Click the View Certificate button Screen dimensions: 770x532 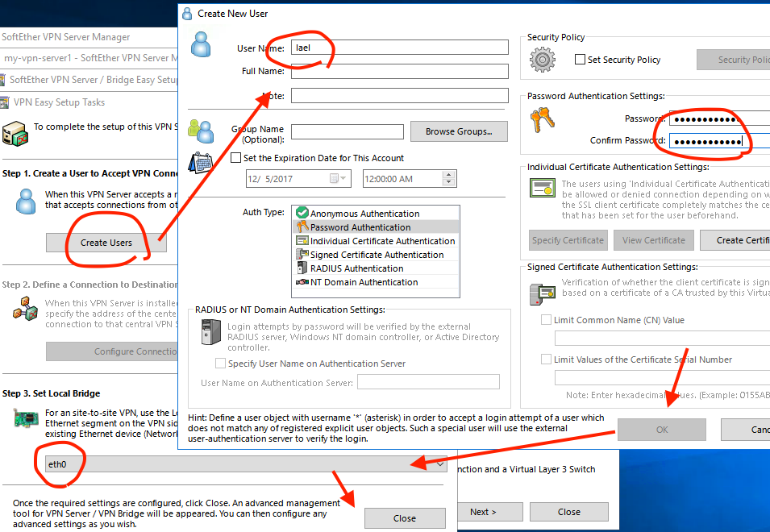pos(654,240)
